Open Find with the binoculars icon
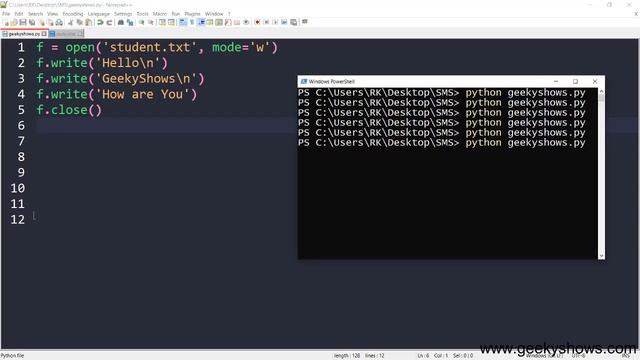 [121, 22]
